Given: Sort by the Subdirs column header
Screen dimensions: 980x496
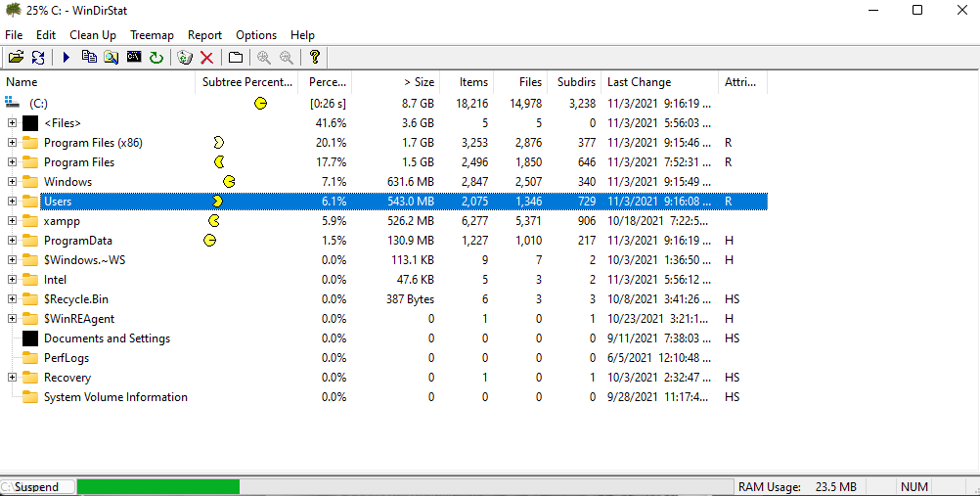Looking at the screenshot, I should (x=574, y=82).
